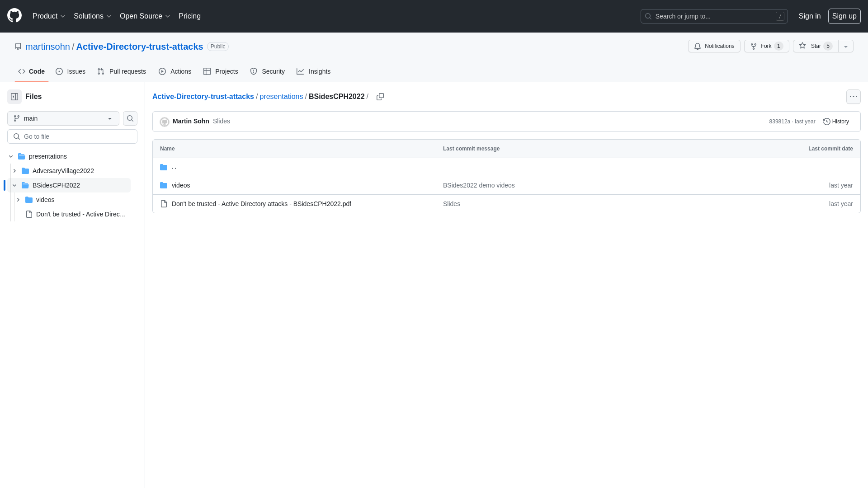Open the star lists dropdown arrow
868x488 pixels.
[x=846, y=46]
